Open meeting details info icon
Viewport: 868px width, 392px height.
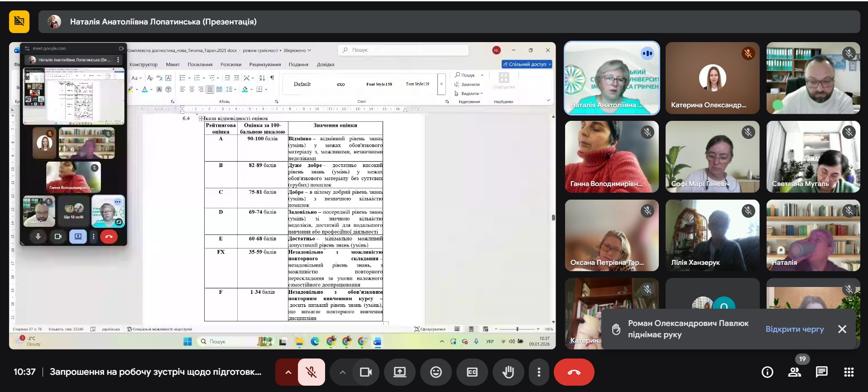767,372
